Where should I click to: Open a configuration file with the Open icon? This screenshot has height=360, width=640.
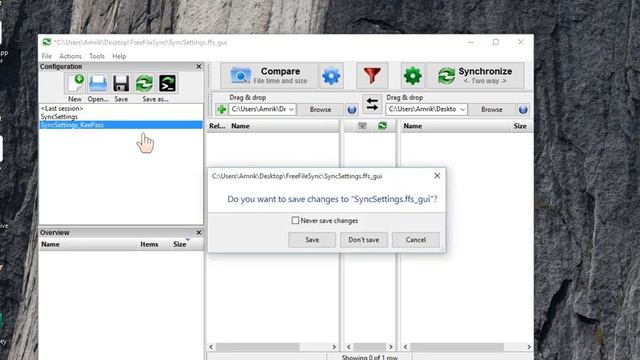(98, 83)
